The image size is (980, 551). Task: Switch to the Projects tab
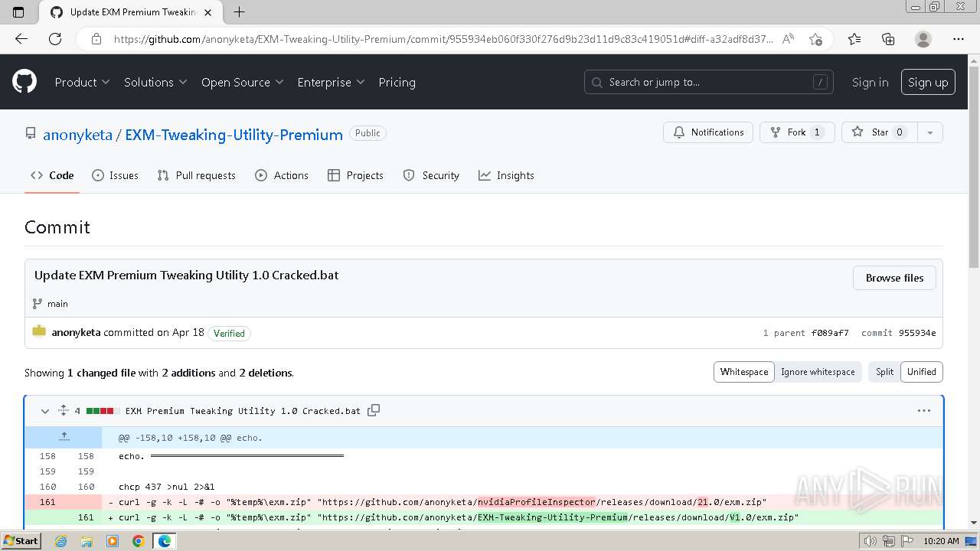click(x=355, y=175)
